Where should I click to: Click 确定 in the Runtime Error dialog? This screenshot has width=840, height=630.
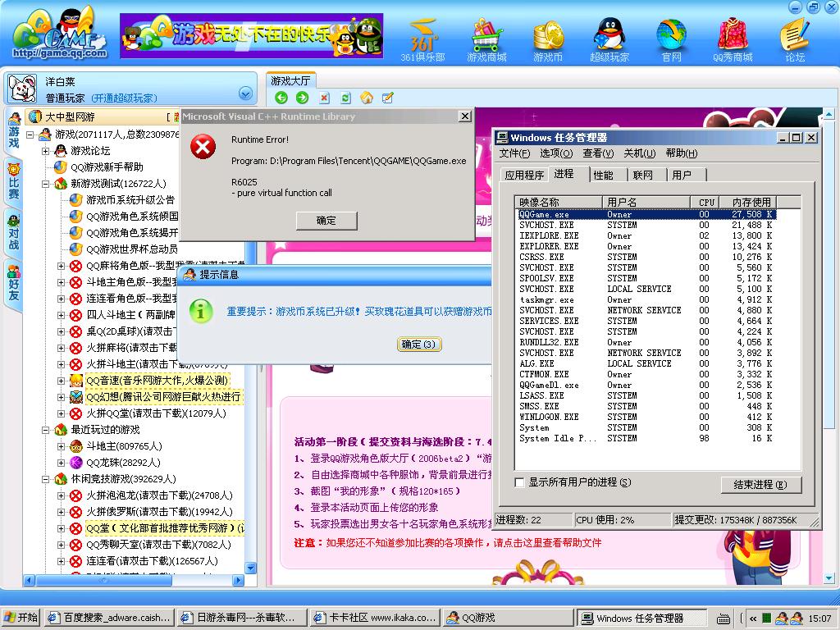pos(326,220)
